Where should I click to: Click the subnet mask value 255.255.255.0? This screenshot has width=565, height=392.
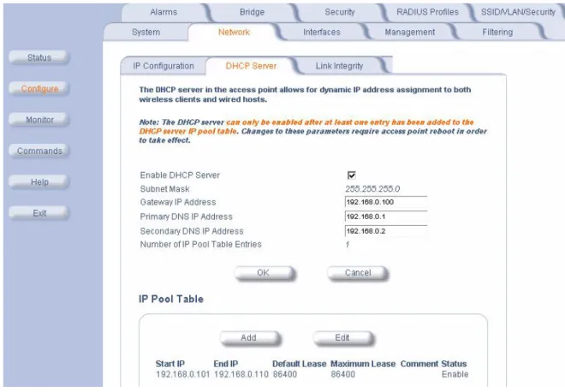(372, 189)
